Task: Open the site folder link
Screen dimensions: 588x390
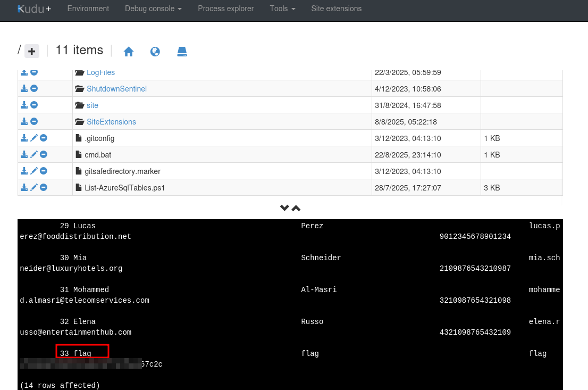Action: pyautogui.click(x=93, y=105)
